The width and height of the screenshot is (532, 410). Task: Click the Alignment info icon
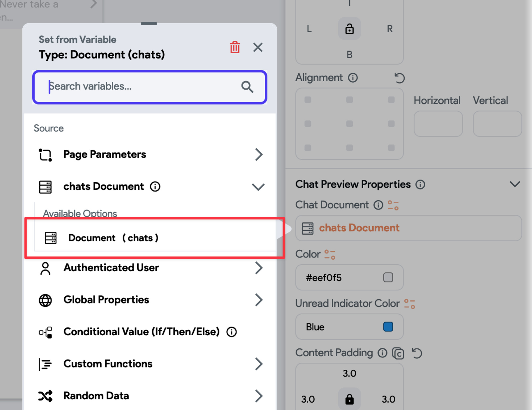click(x=353, y=78)
